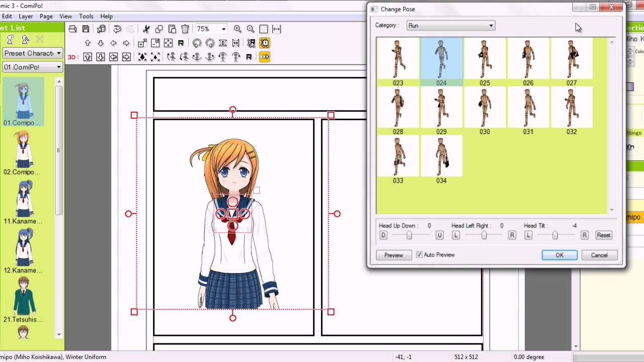Adjust the Head Tilt slider handle
The image size is (644, 362).
coord(555,235)
